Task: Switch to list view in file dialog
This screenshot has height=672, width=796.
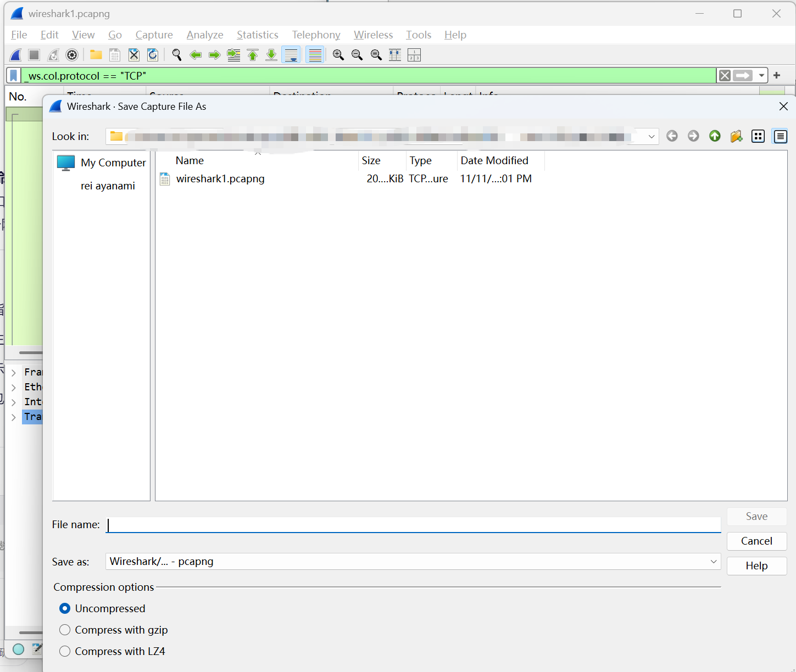Action: point(758,136)
